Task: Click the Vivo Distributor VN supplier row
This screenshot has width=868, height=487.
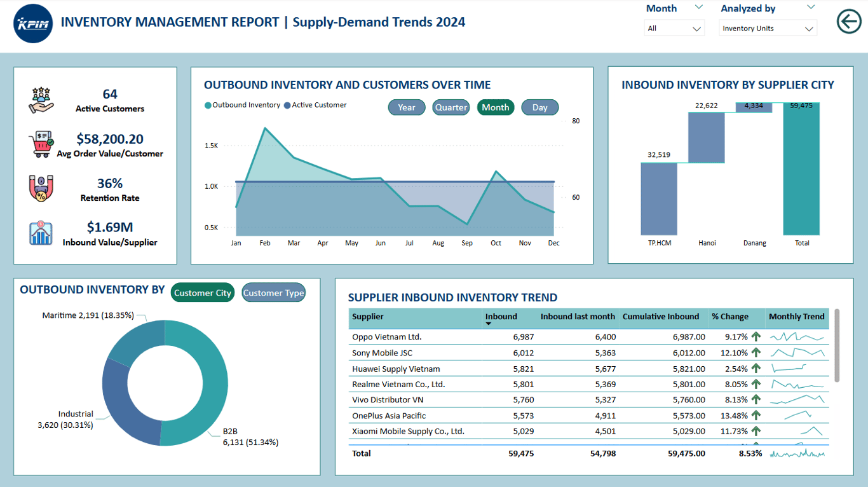Action: pos(590,399)
